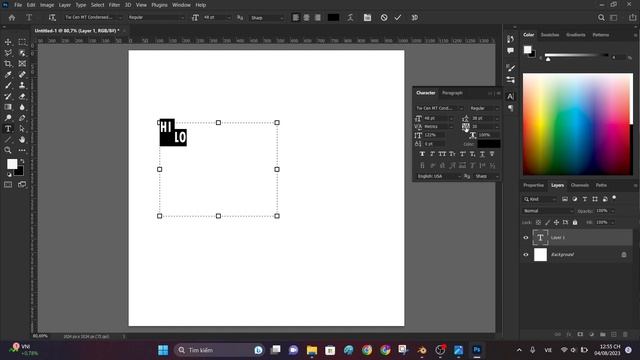Left align text in options bar
Image resolution: width=640 pixels, height=360 pixels.
tap(296, 18)
